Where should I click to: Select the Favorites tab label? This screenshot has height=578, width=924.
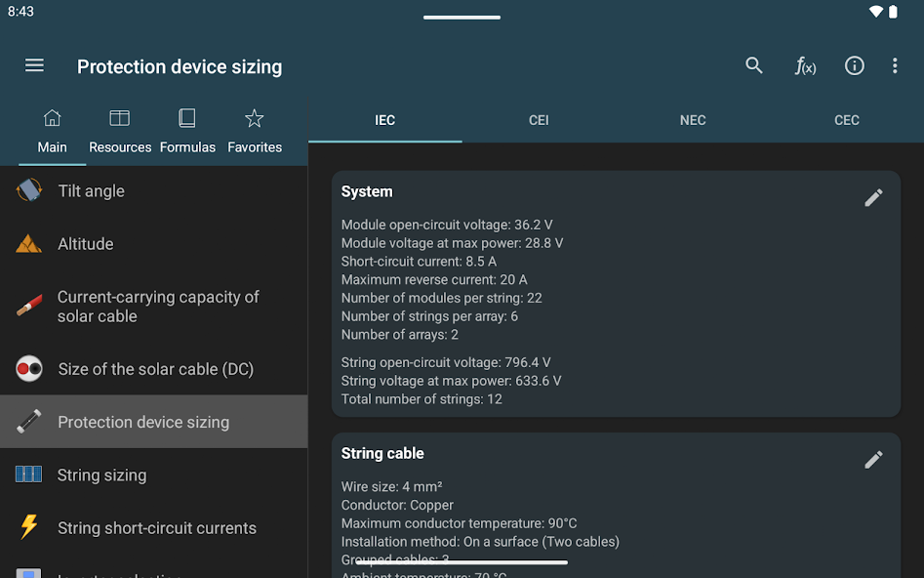click(255, 146)
